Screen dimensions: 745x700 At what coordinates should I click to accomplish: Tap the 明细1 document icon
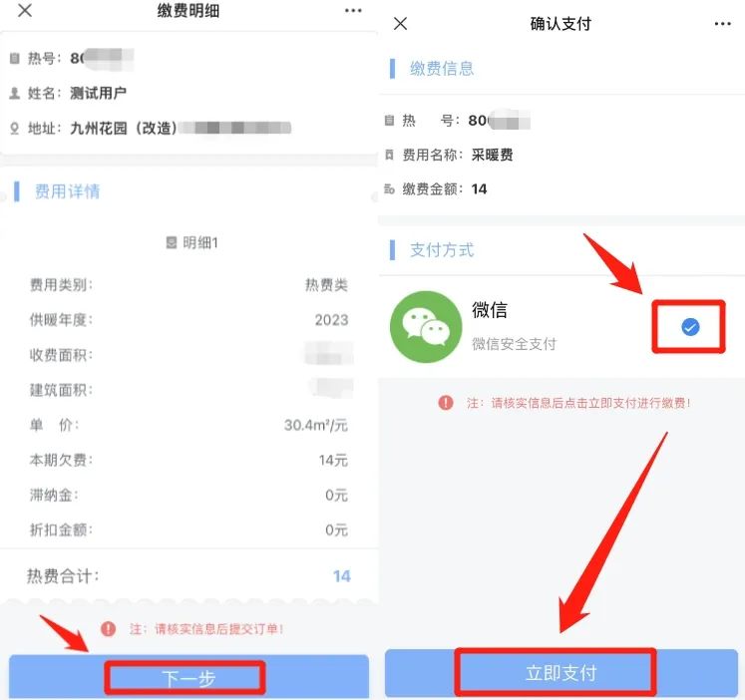172,242
